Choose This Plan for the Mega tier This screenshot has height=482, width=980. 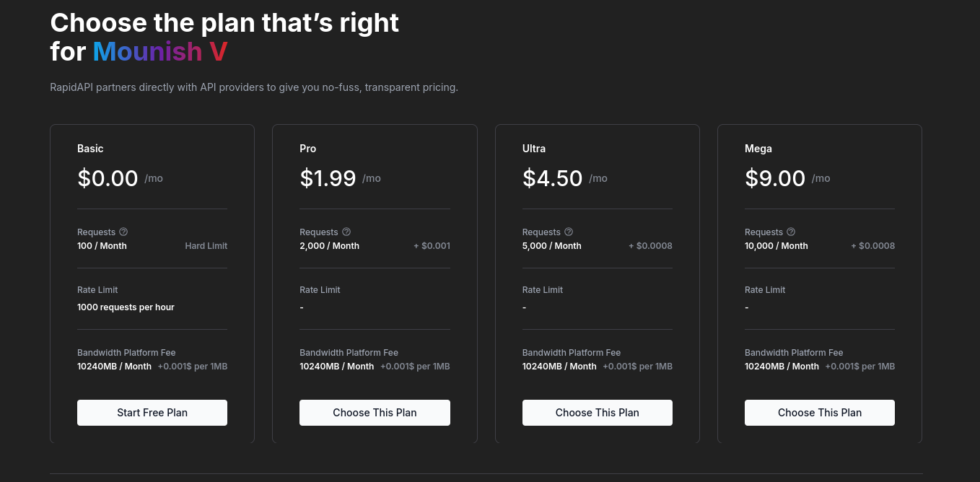tap(819, 413)
